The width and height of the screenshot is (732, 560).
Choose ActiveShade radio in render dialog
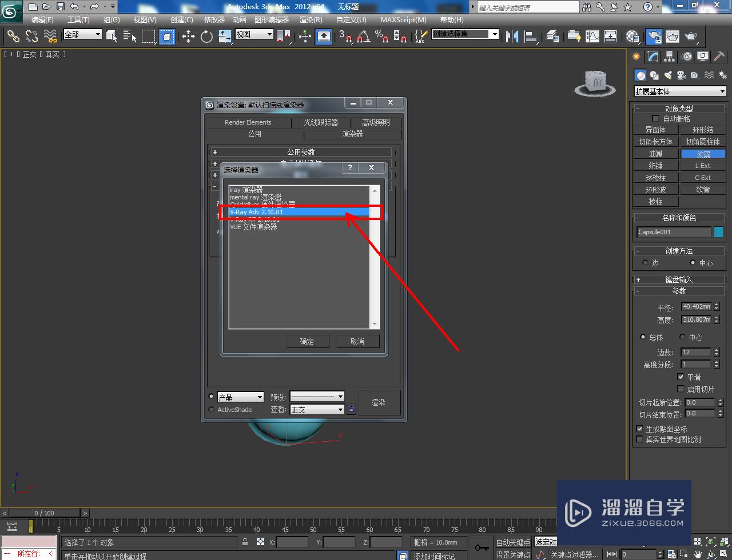212,410
